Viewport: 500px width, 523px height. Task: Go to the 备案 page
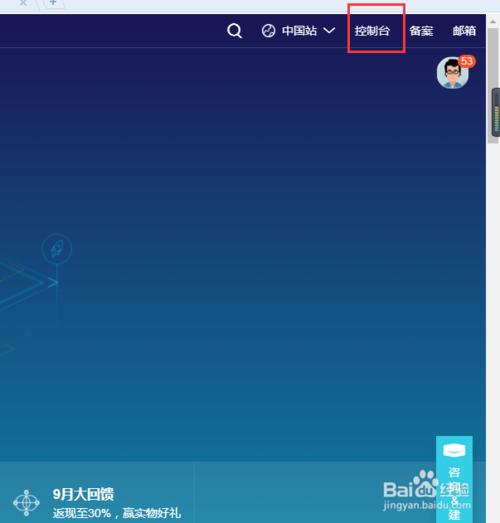(x=421, y=31)
